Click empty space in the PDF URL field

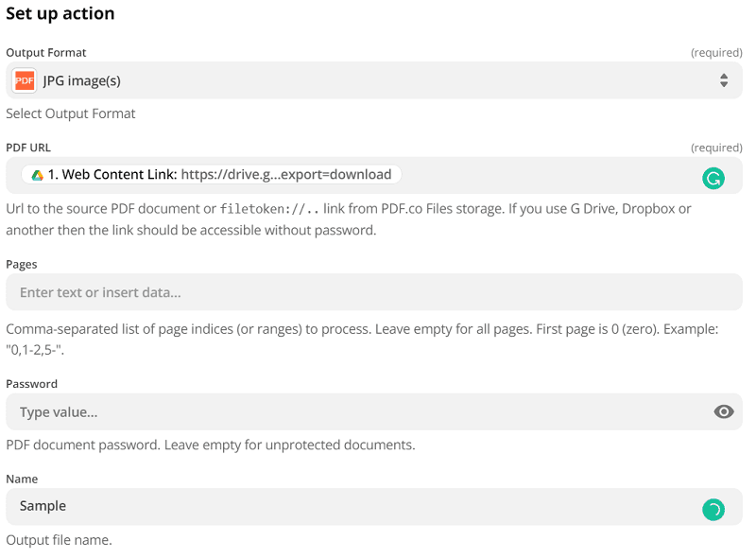click(548, 176)
